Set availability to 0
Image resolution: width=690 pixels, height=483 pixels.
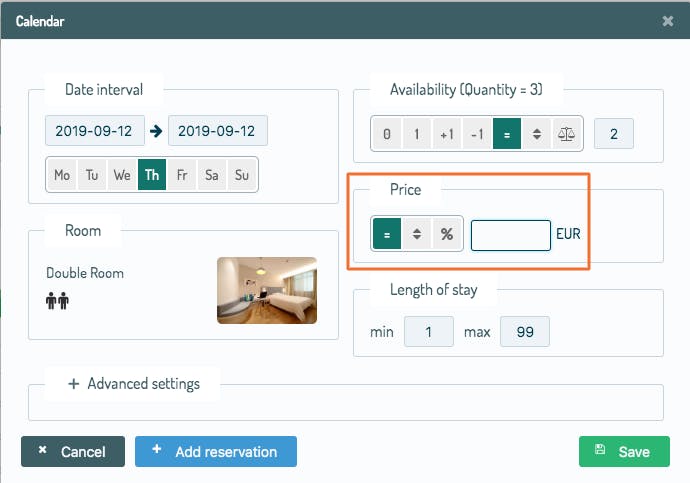coord(387,134)
